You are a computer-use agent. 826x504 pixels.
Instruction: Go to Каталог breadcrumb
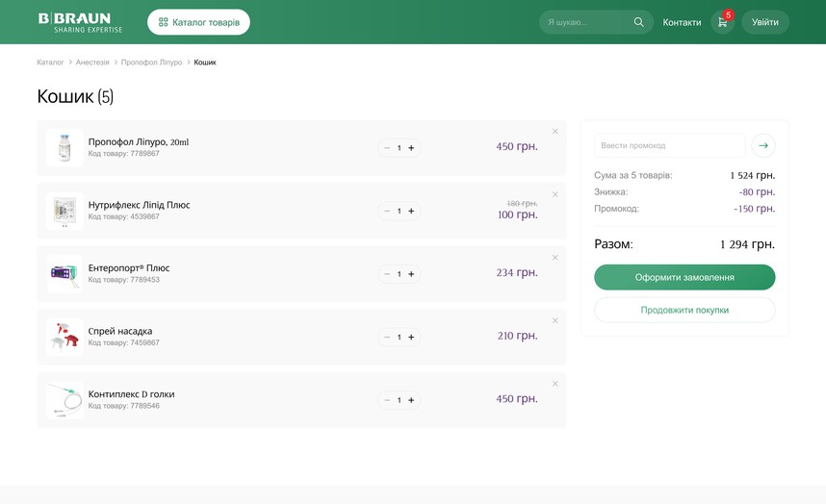50,63
